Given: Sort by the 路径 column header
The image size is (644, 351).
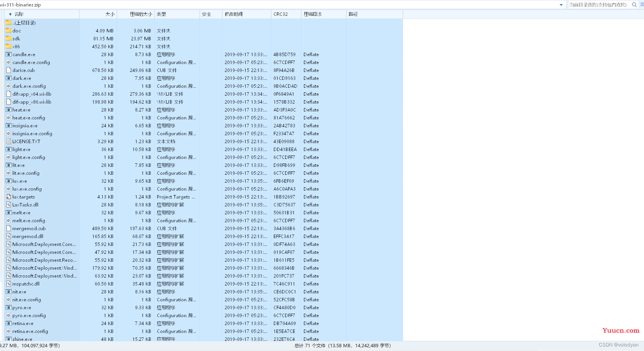Looking at the screenshot, I should [375, 14].
